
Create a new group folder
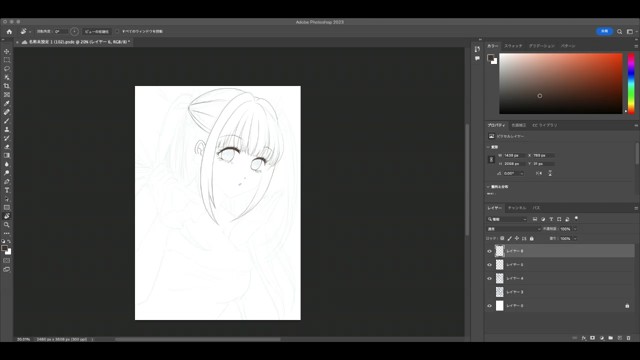click(x=611, y=338)
